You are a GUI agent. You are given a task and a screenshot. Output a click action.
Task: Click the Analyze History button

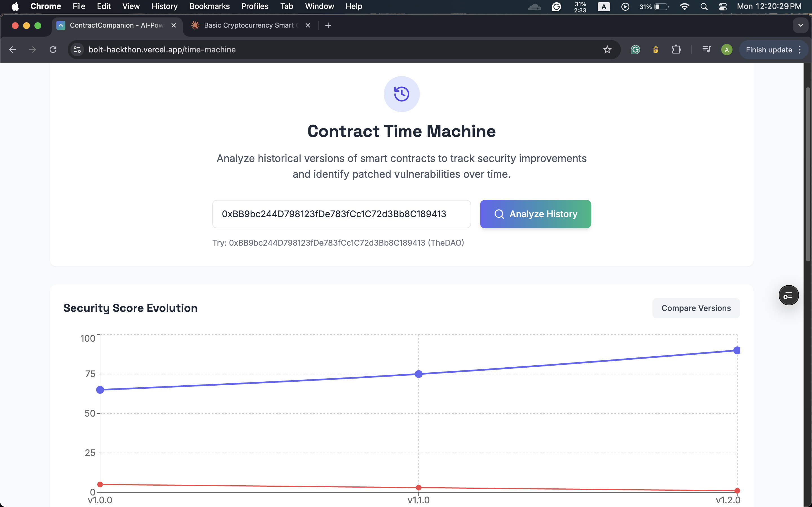(535, 214)
